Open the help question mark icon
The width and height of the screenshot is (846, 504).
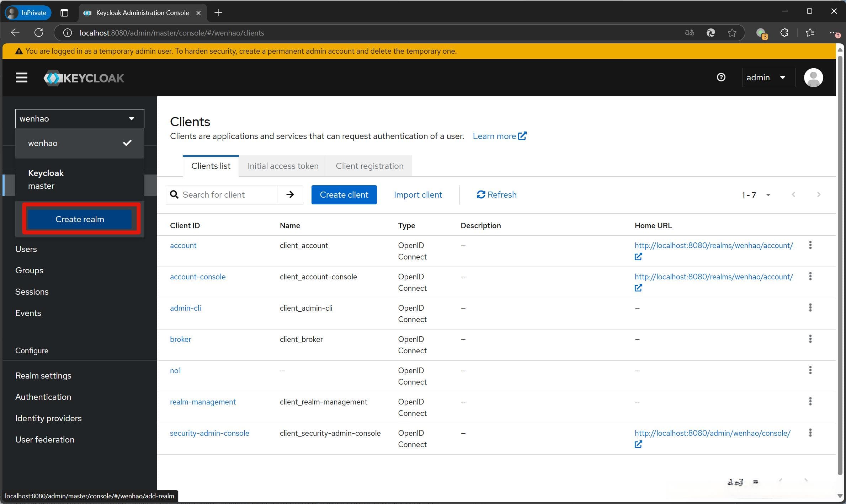721,77
